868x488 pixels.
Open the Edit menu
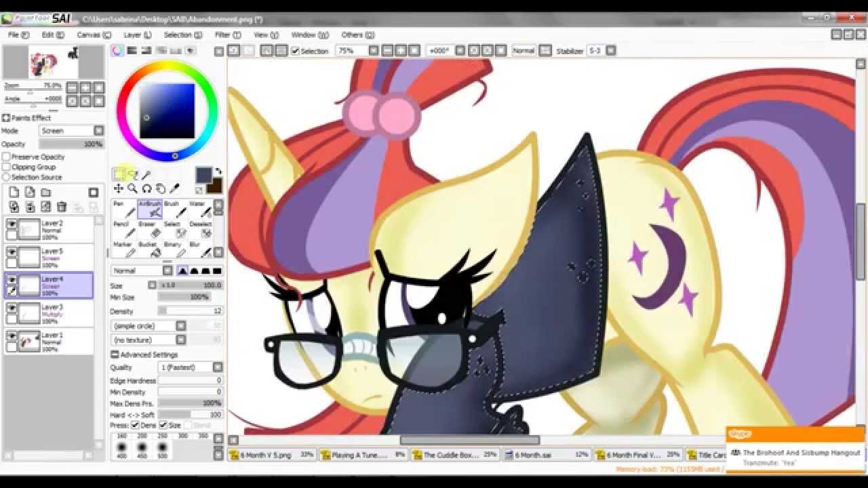click(53, 35)
